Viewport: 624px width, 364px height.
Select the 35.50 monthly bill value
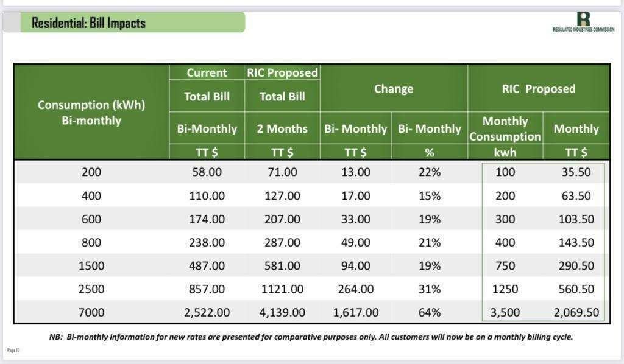click(576, 172)
